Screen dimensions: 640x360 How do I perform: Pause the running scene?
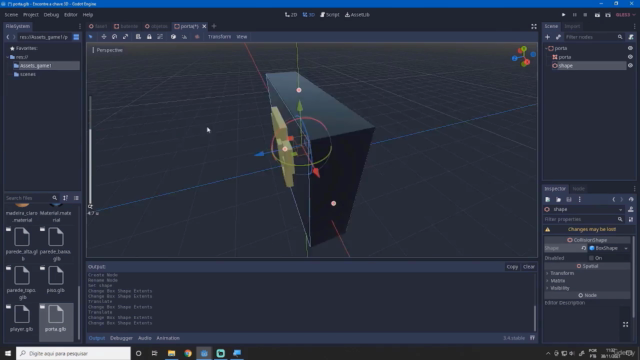[574, 15]
